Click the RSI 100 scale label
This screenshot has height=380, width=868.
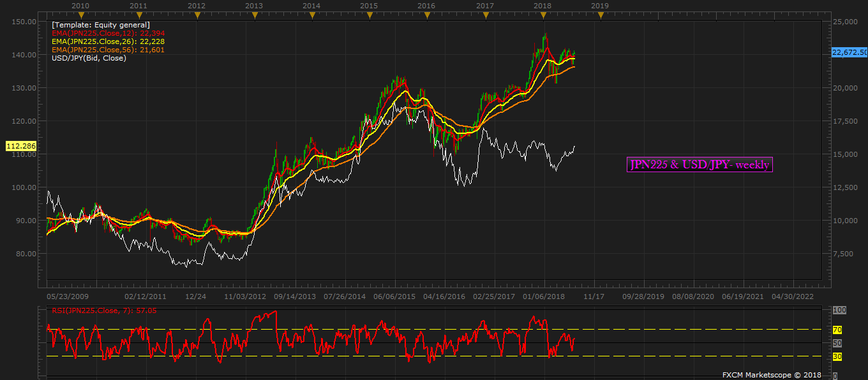click(x=839, y=310)
